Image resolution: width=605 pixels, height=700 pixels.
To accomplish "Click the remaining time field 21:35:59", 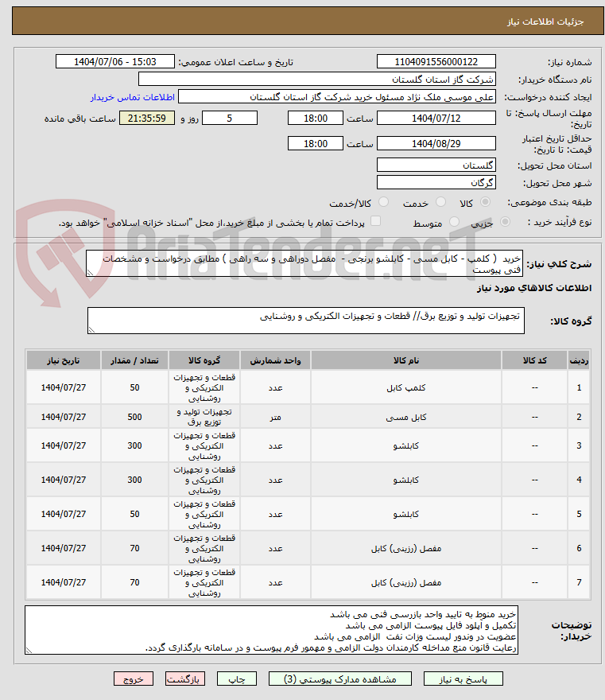I will tap(147, 119).
